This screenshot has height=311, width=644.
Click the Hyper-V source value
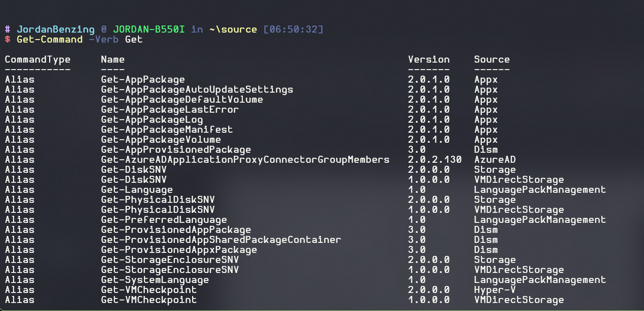pos(495,289)
